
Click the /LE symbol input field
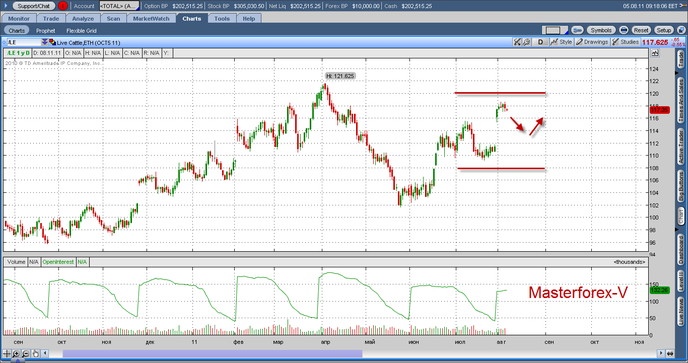pos(24,42)
